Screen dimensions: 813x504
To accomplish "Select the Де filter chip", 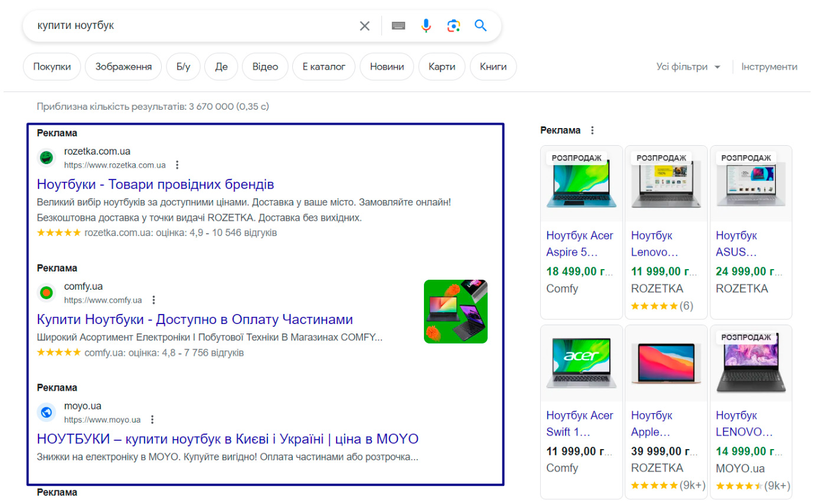I will (221, 67).
